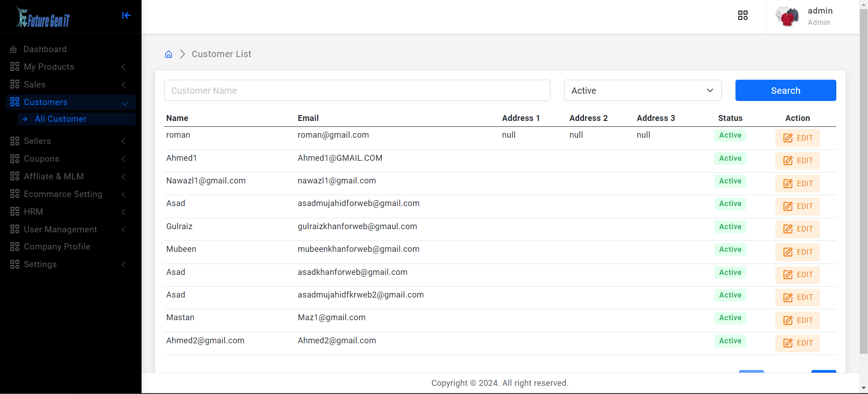
Task: Collapse the sidebar using the arrow icon
Action: 126,15
